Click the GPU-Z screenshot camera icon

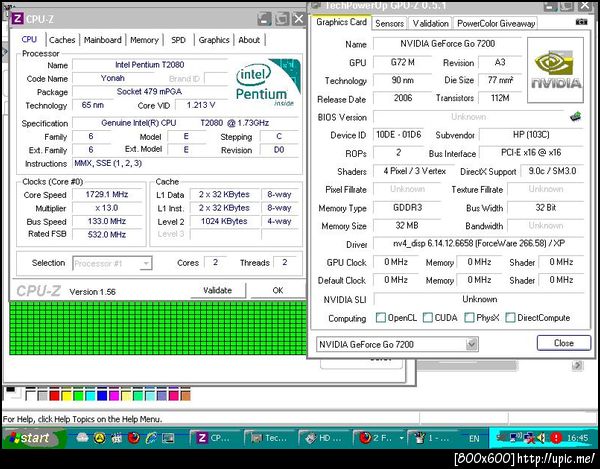click(581, 22)
